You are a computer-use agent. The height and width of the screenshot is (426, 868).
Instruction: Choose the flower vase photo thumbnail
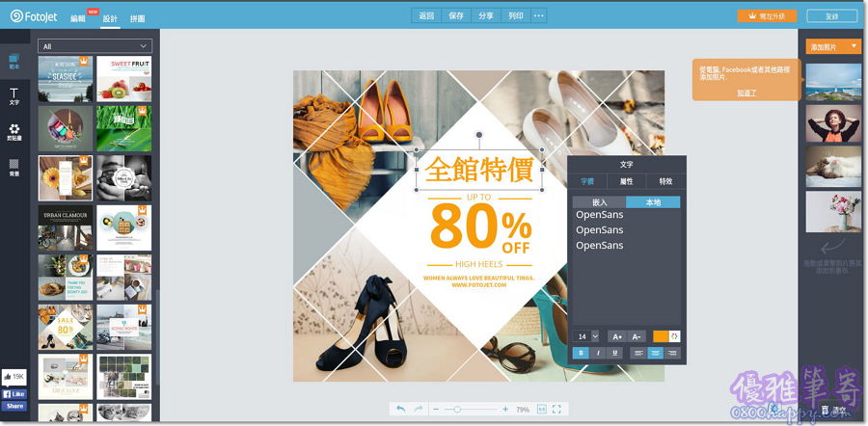(x=833, y=211)
